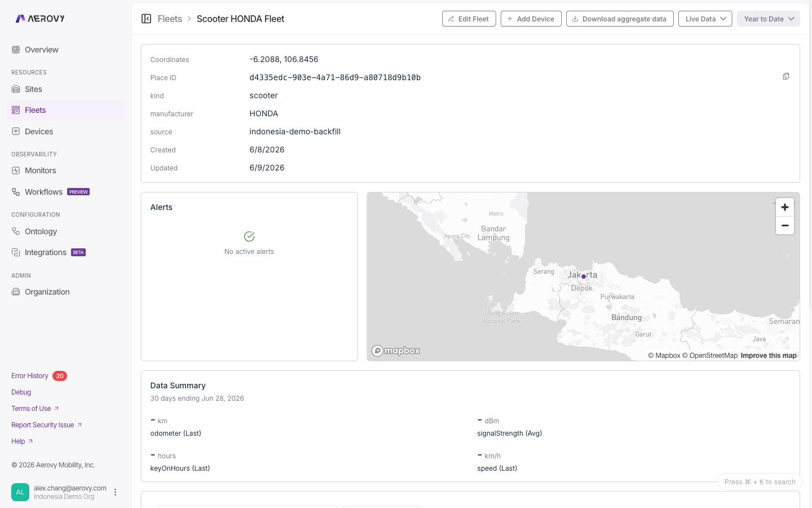Screen dimensions: 812x508
Task: Click the Updated date 6/9/2026
Action: (x=267, y=168)
